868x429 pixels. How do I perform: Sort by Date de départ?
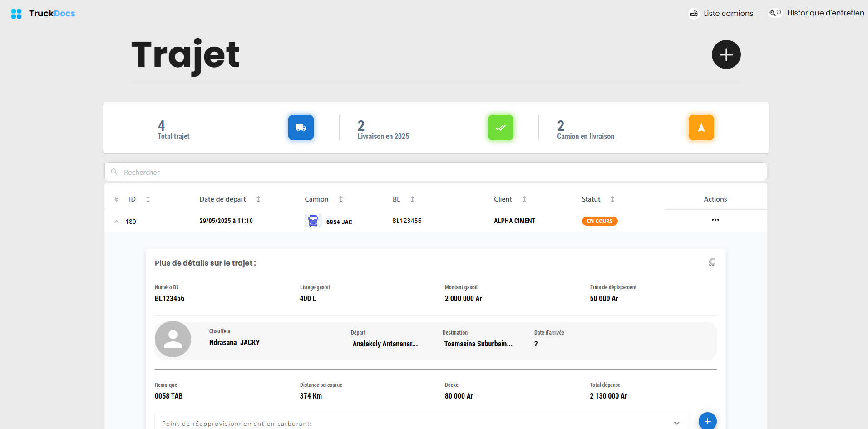pos(258,199)
